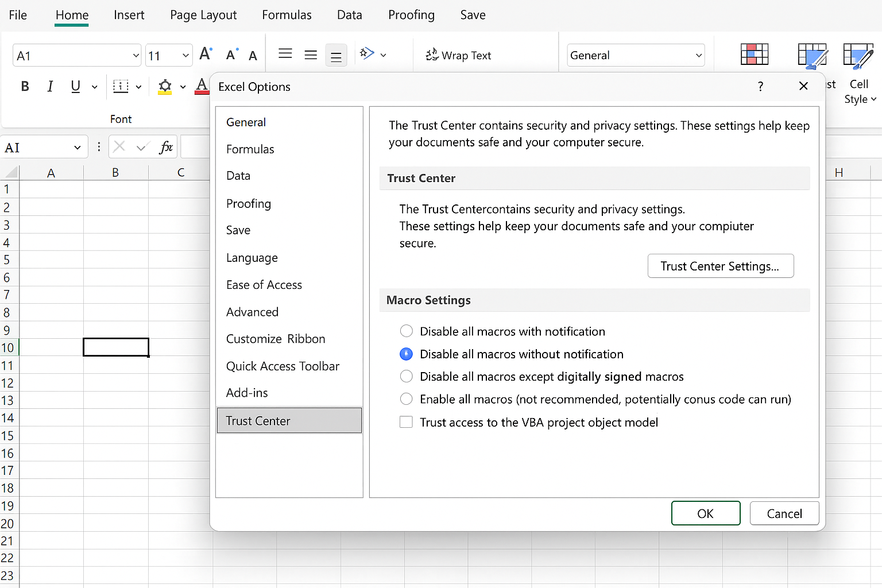Image resolution: width=882 pixels, height=588 pixels.
Task: Toggle Italic formatting
Action: click(50, 86)
